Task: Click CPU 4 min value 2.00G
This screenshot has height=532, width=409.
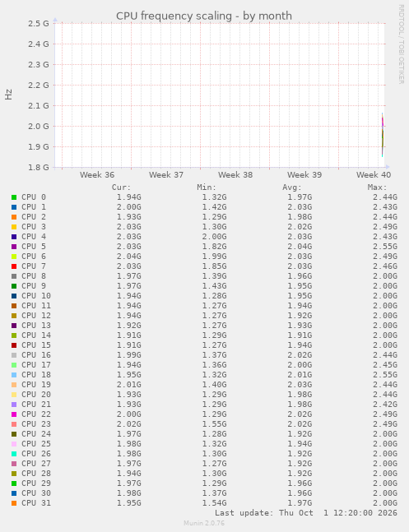Action: 214,237
